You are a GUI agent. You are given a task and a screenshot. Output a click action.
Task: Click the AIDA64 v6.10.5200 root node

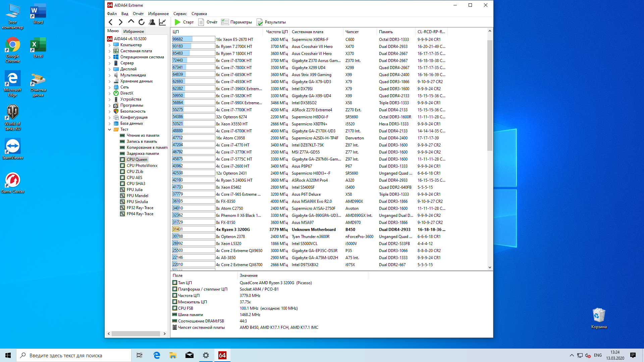(130, 39)
